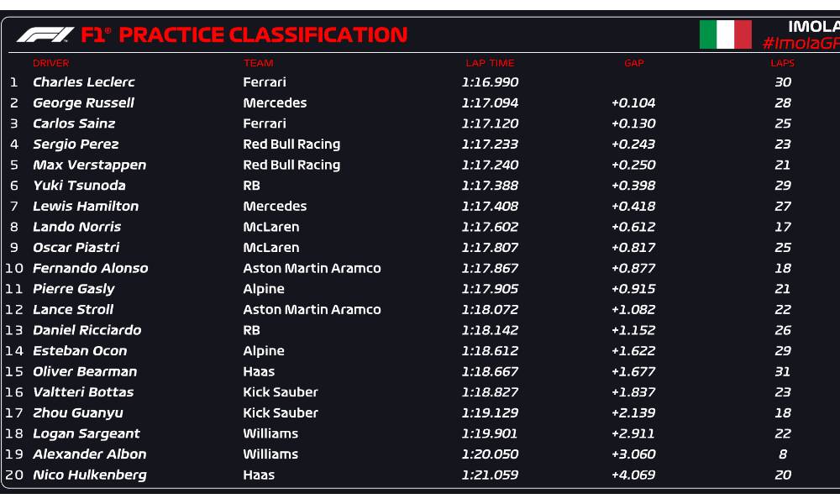Open Oliver Bearman's entry
The width and height of the screenshot is (840, 504).
click(84, 372)
